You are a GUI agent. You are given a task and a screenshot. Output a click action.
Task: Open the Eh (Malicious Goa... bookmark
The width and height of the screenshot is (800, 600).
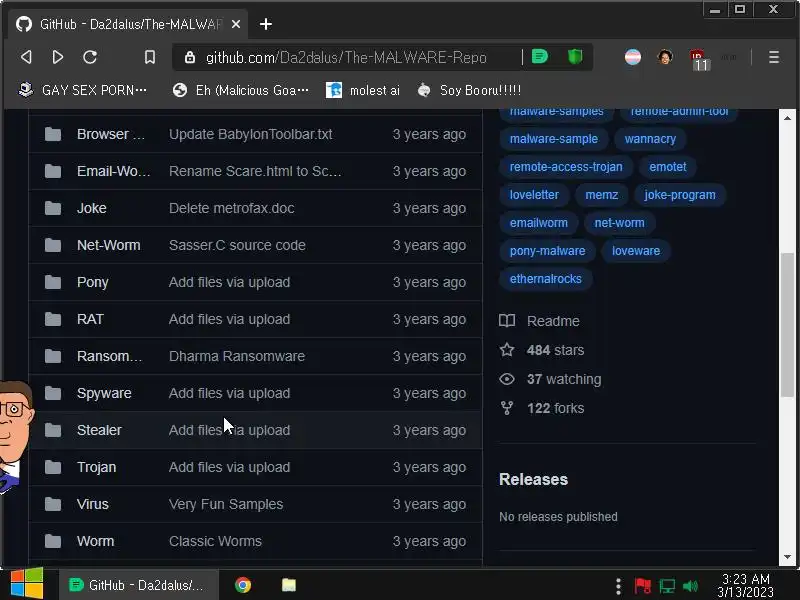[x=241, y=90]
